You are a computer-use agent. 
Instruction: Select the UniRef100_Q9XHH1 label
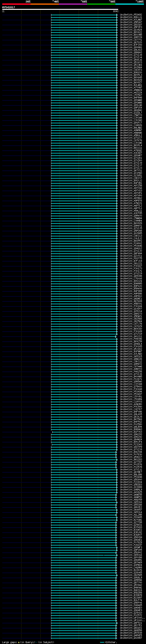pyautogui.click(x=131, y=47)
